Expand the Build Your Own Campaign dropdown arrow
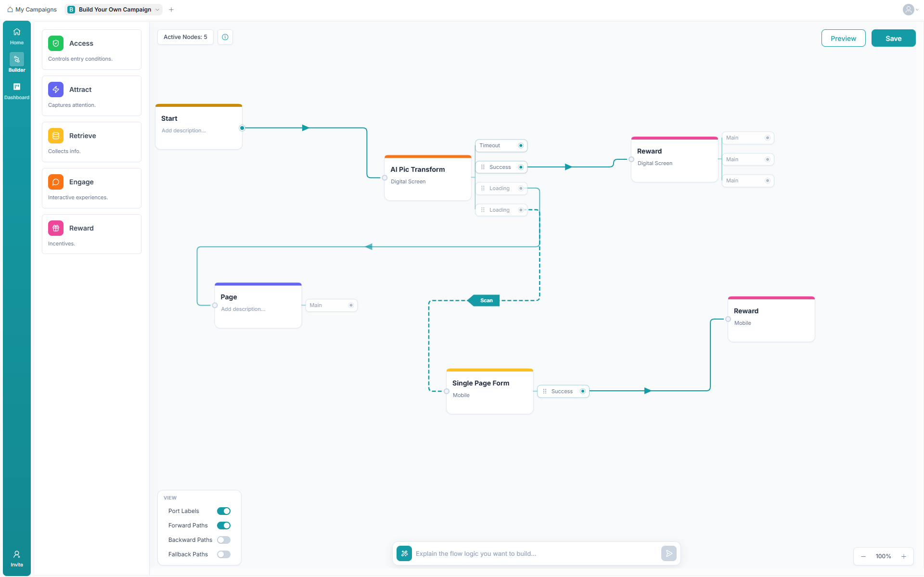 tap(157, 10)
